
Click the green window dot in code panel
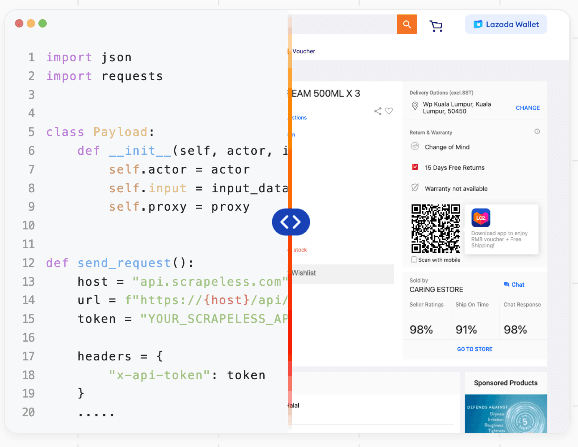click(x=43, y=23)
